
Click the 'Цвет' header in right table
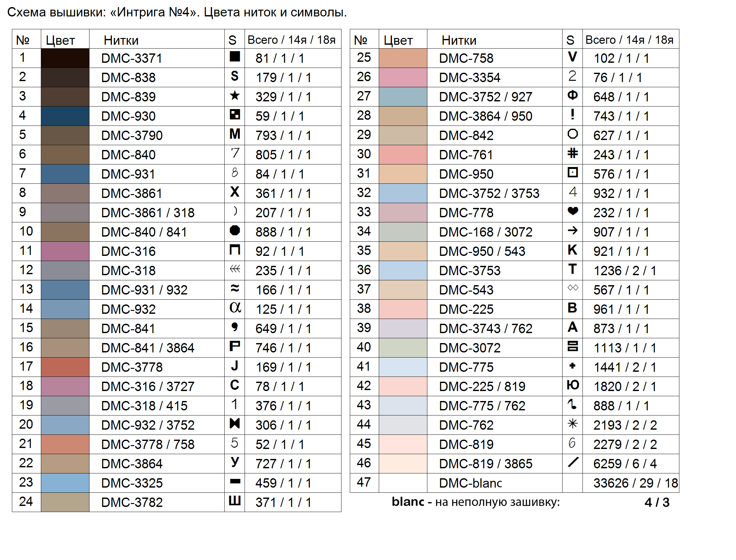point(398,41)
